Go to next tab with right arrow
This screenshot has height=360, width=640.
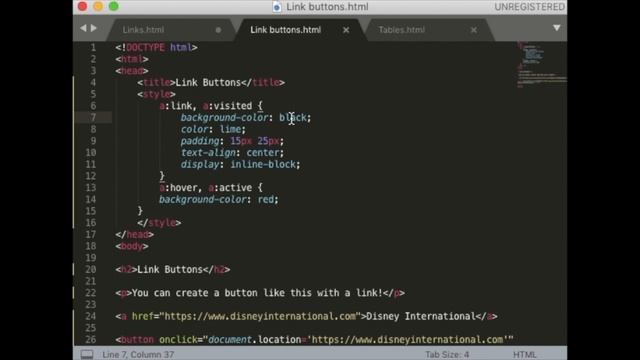pos(94,28)
